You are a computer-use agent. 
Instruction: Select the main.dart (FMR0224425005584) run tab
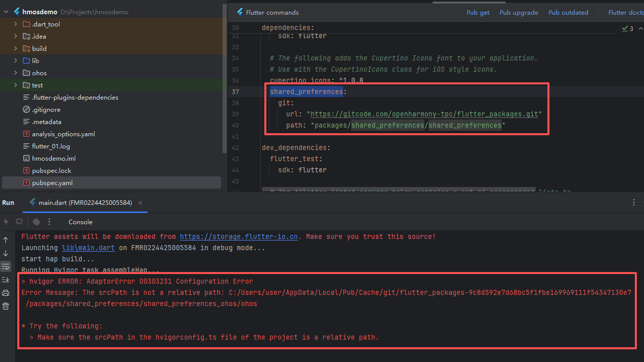[85, 202]
